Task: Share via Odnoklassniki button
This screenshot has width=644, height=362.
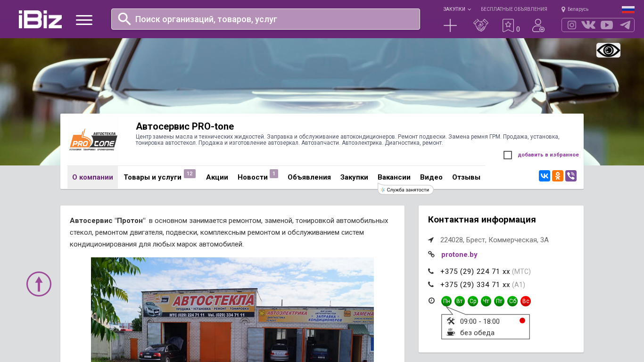Action: point(558,176)
